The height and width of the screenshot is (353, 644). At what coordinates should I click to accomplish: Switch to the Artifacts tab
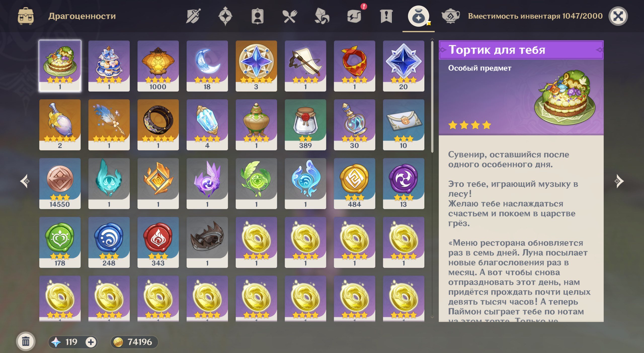(225, 16)
